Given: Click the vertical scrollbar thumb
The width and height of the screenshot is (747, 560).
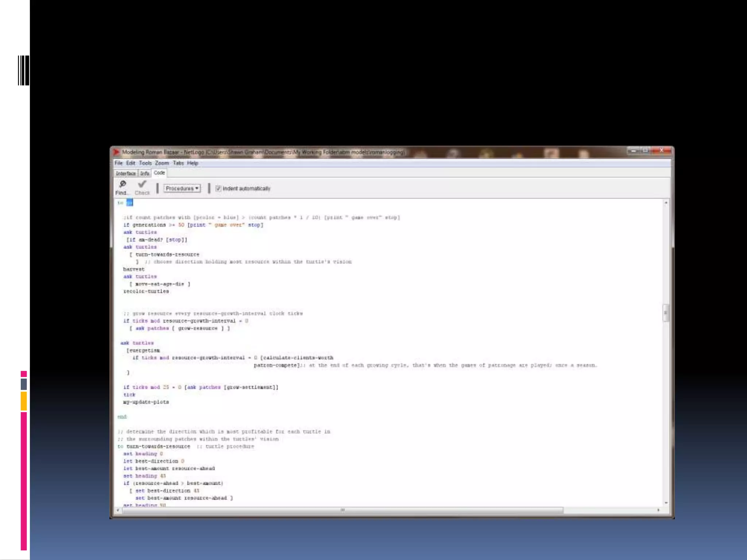Looking at the screenshot, I should tap(666, 313).
